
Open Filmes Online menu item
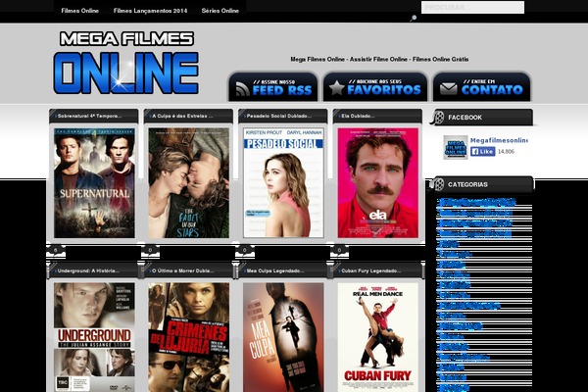80,11
